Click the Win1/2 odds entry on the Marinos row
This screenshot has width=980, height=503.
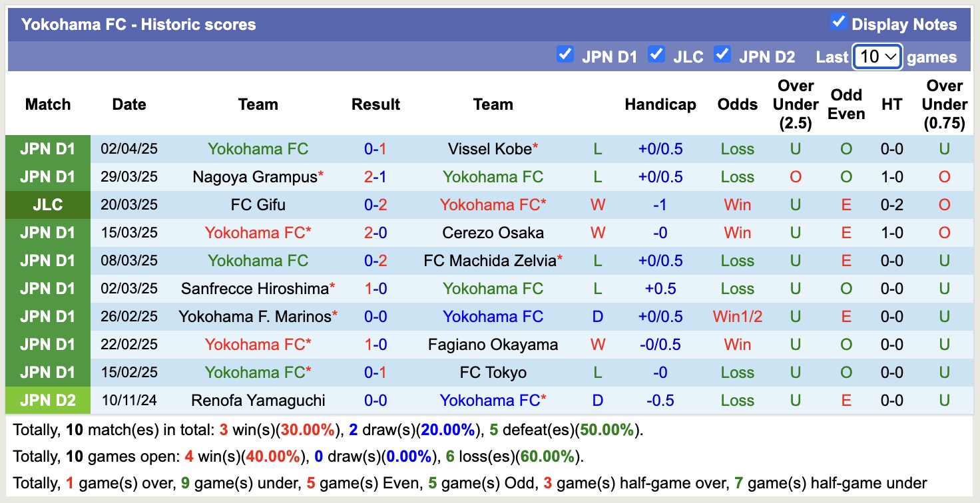point(737,317)
